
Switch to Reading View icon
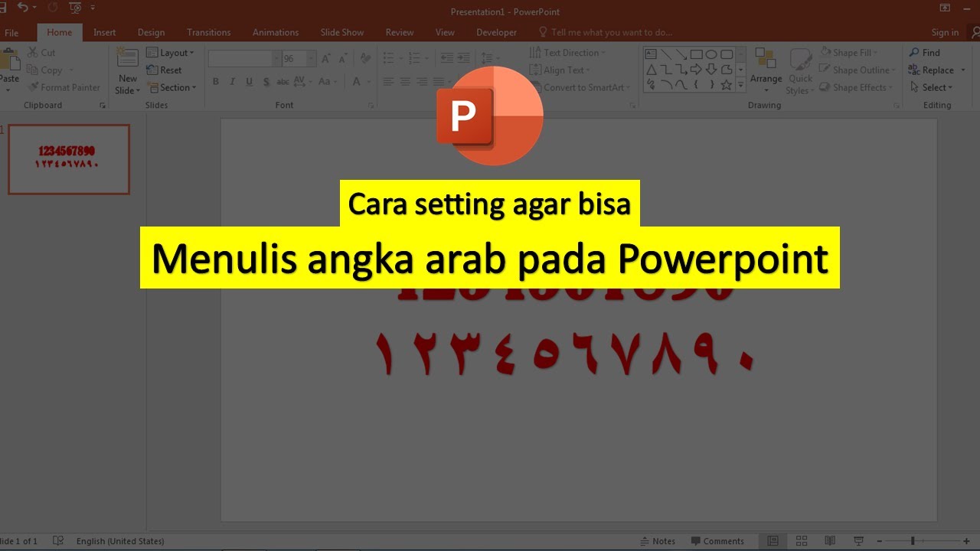coord(830,541)
